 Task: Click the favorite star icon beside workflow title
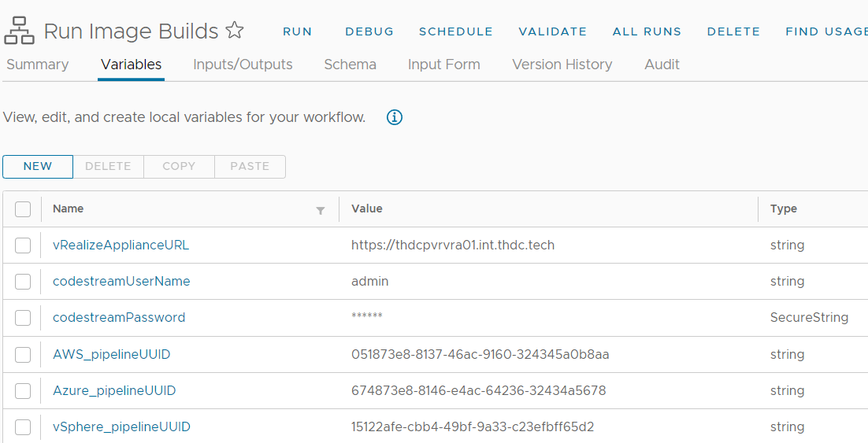235,31
